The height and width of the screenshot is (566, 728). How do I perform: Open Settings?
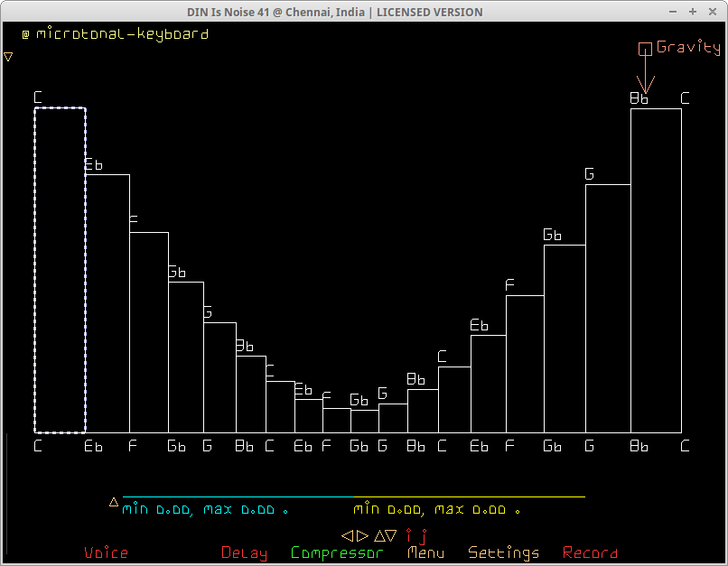point(503,552)
